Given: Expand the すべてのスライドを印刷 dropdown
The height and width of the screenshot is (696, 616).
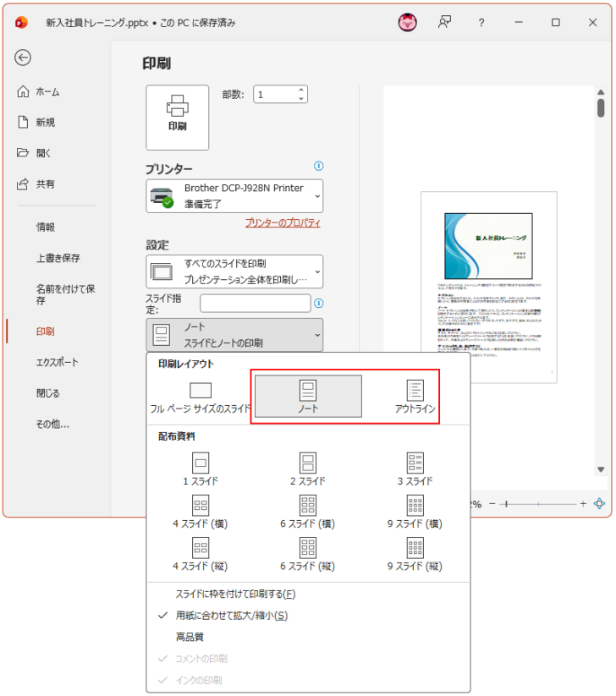Looking at the screenshot, I should [234, 271].
